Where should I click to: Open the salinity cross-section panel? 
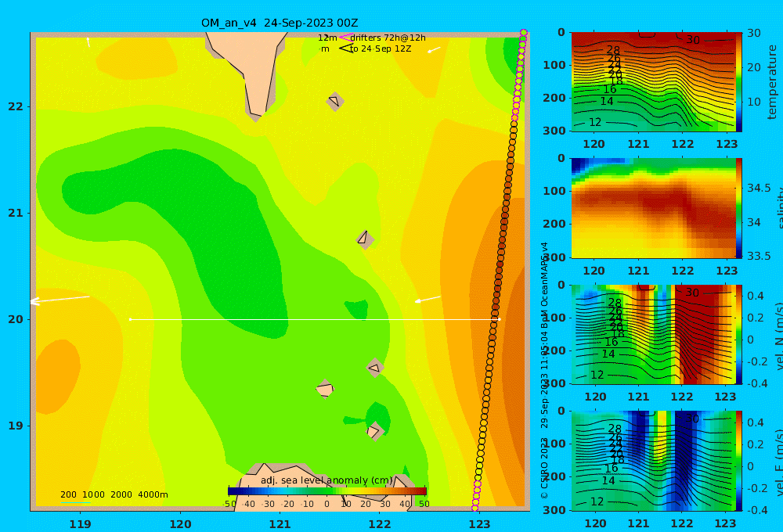coord(653,208)
